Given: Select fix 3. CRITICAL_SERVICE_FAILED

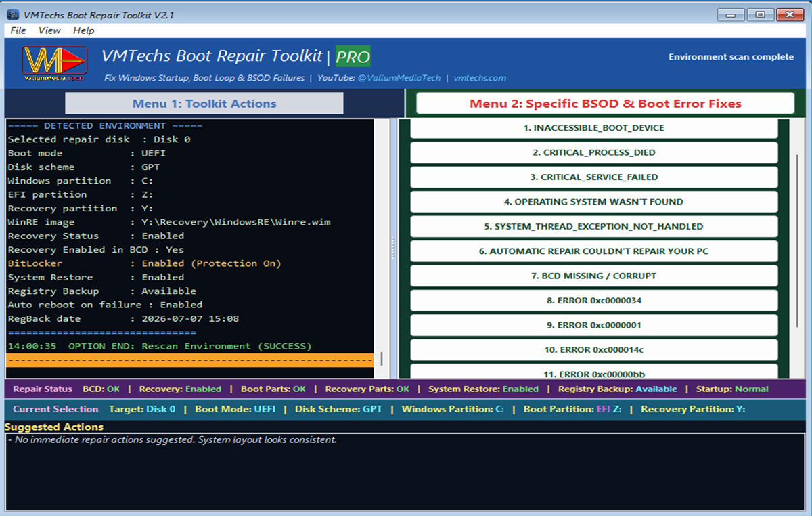Looking at the screenshot, I should coord(594,177).
